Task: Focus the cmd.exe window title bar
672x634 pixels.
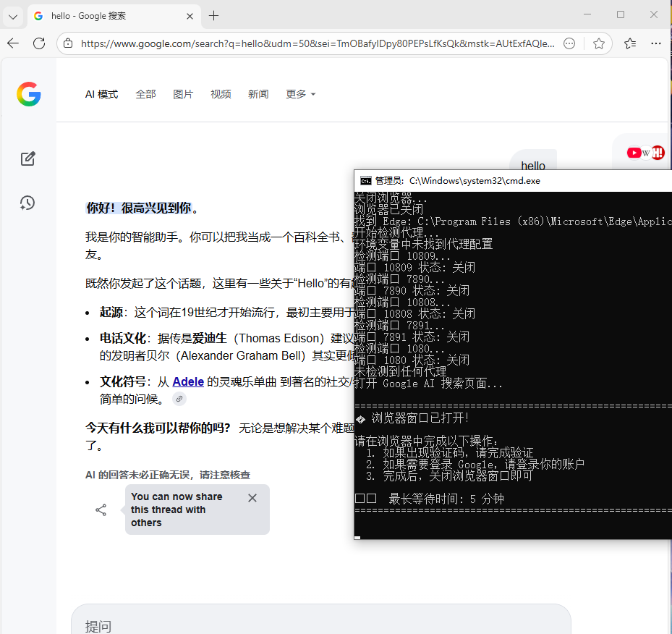Action: (513, 181)
